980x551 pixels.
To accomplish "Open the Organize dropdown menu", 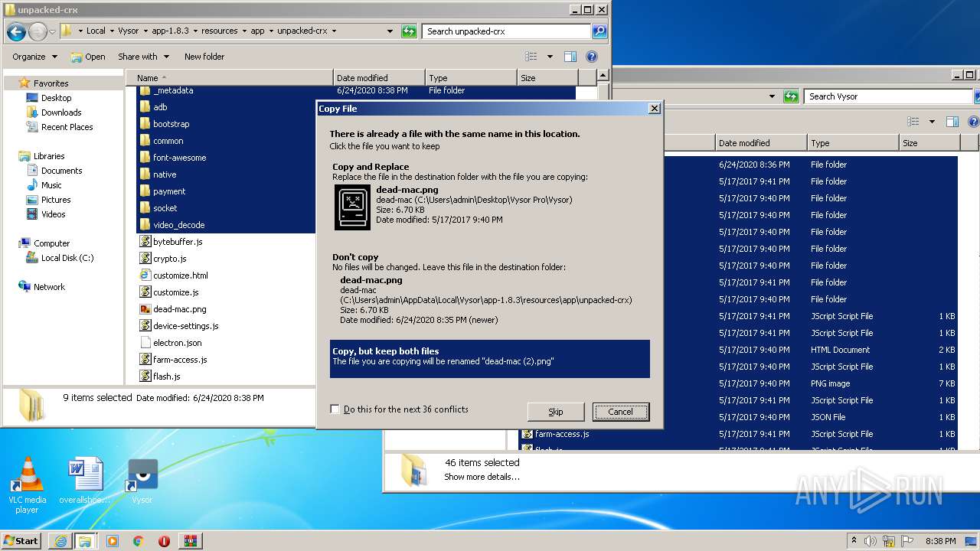I will pos(34,57).
